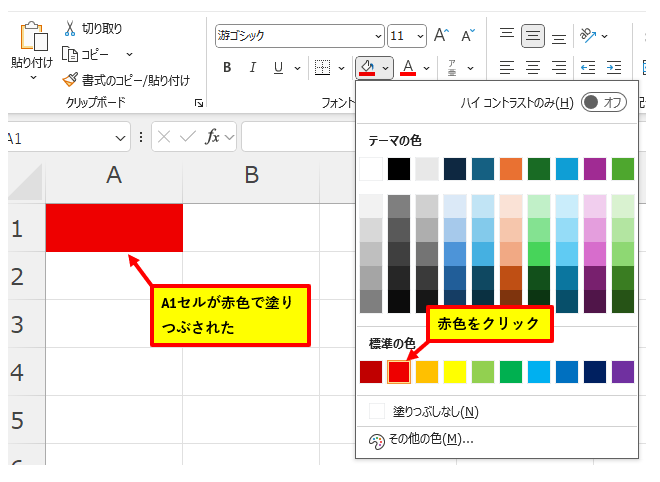
Task: Toggle Underline formatting
Action: coord(278,67)
